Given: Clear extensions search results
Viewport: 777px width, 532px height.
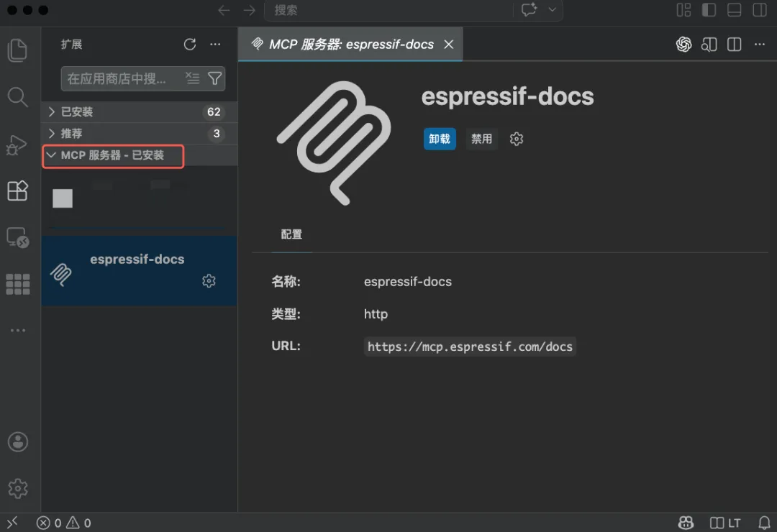Looking at the screenshot, I should pos(192,78).
